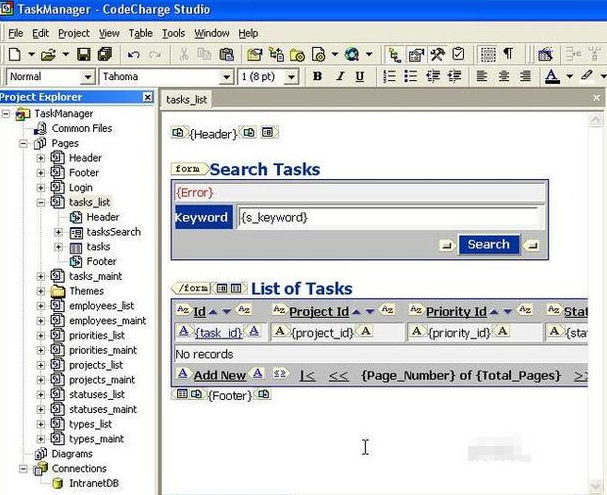Click the underline U icon
The image size is (607, 495).
coord(360,76)
